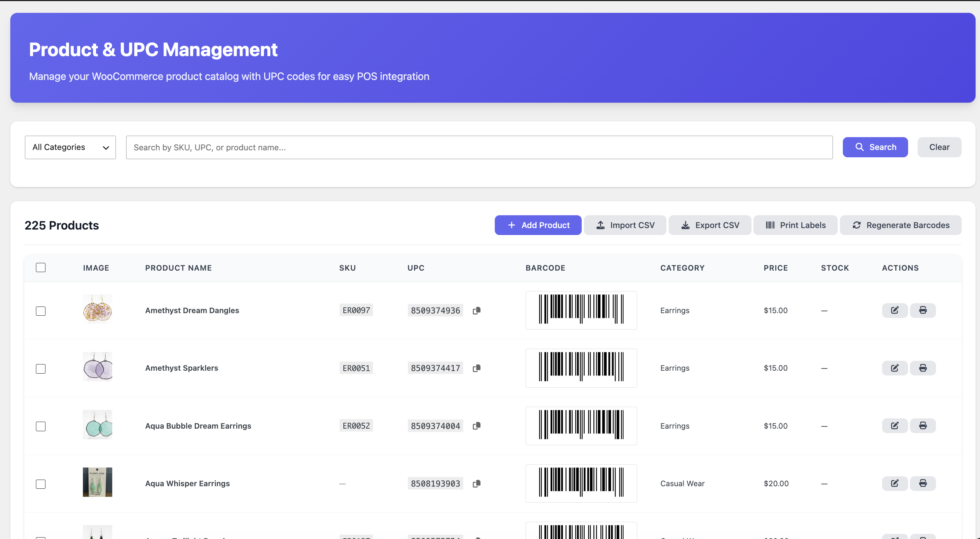The height and width of the screenshot is (539, 980).
Task: Copy UPC 8508193903 with the copy icon
Action: pos(476,484)
